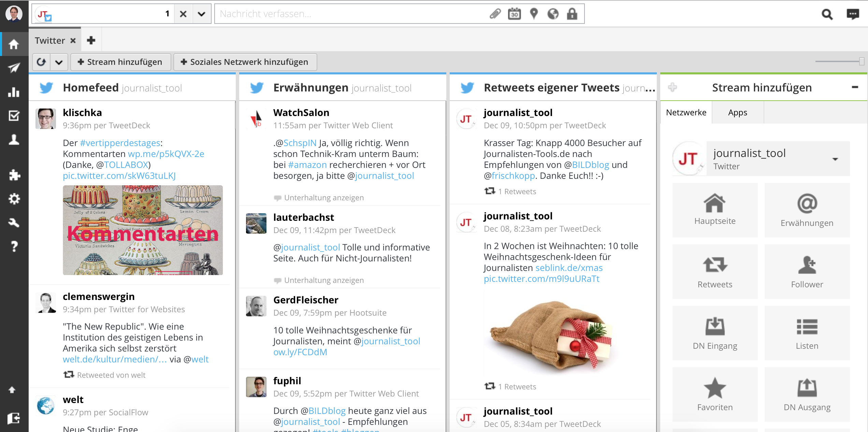Image resolution: width=868 pixels, height=432 pixels.
Task: Click the user profile avatar in sidebar
Action: (14, 14)
